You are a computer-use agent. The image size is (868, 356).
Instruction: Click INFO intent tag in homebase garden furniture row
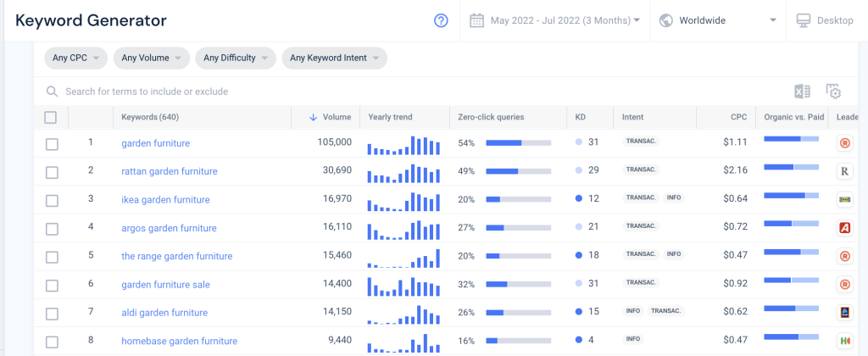633,339
